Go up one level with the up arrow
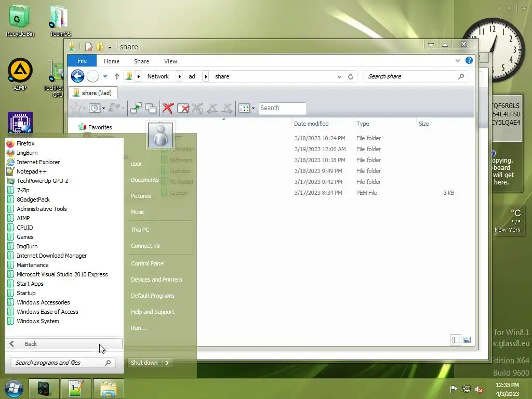The height and width of the screenshot is (399, 532). [x=117, y=76]
